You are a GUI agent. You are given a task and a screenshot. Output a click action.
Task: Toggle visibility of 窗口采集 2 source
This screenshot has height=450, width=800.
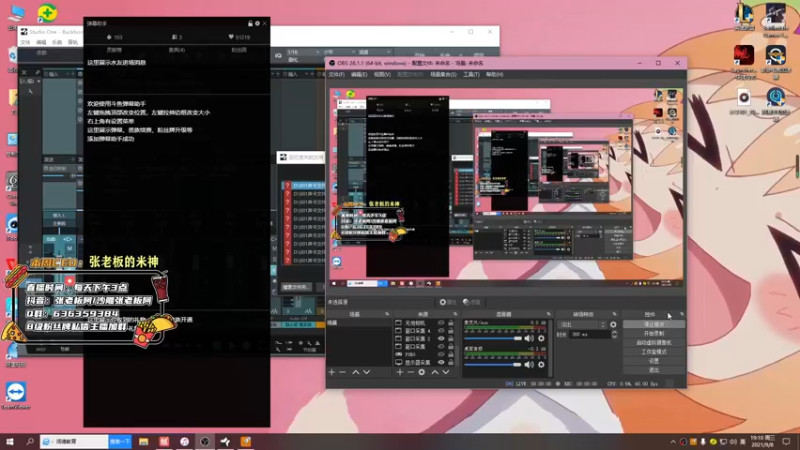(441, 338)
